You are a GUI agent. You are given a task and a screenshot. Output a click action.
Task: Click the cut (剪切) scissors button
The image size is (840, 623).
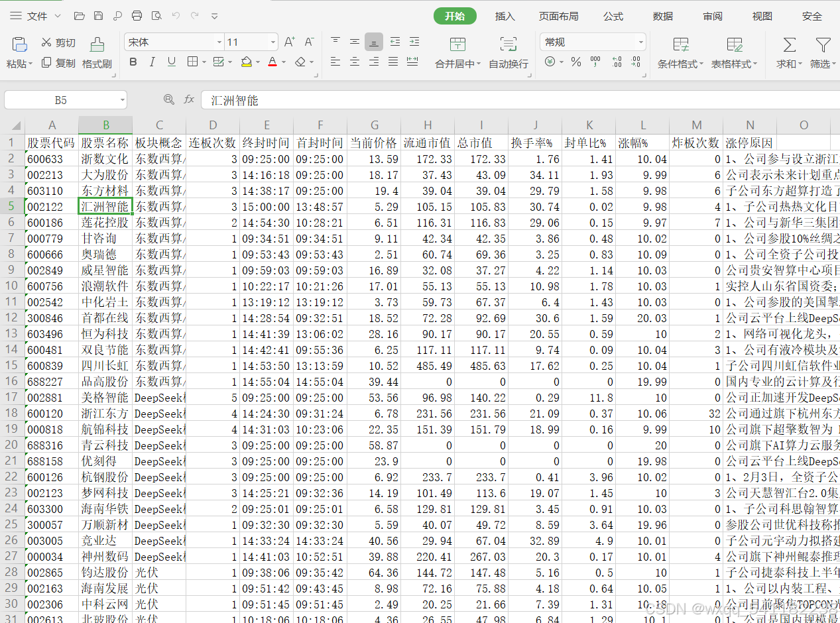(58, 42)
